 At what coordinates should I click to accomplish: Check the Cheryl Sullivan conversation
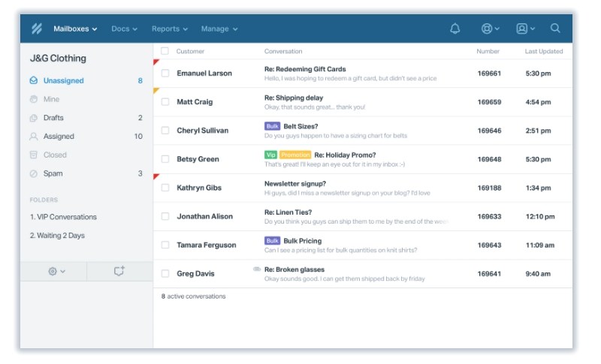(x=165, y=131)
